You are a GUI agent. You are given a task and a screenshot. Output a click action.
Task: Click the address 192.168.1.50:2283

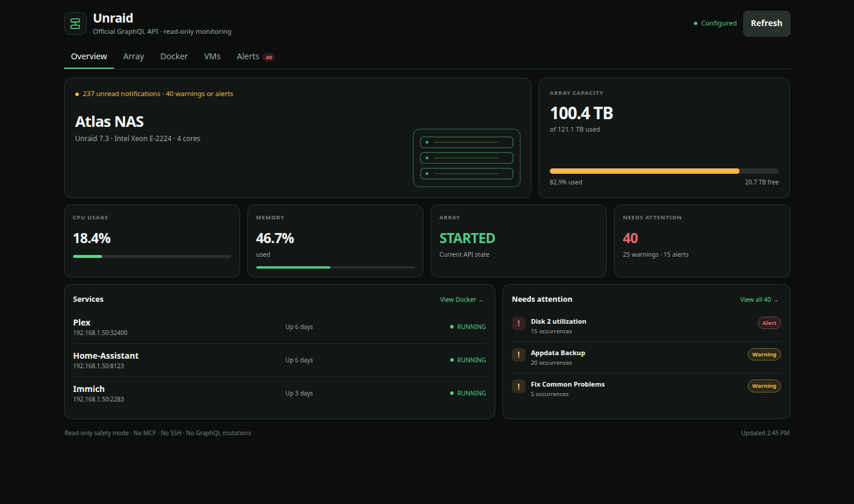click(98, 399)
